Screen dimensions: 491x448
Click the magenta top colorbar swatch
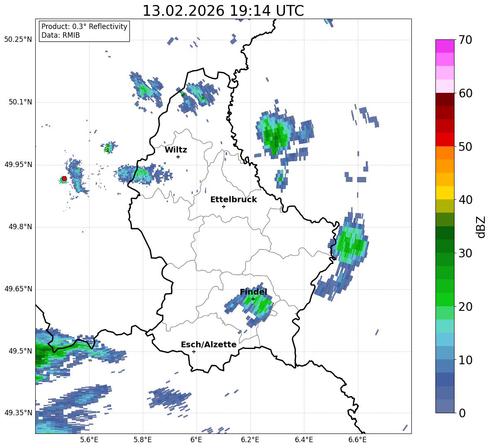[445, 46]
